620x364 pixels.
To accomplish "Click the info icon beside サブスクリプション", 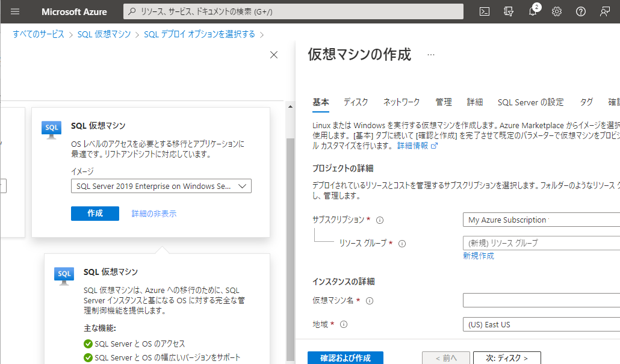I will [x=380, y=220].
